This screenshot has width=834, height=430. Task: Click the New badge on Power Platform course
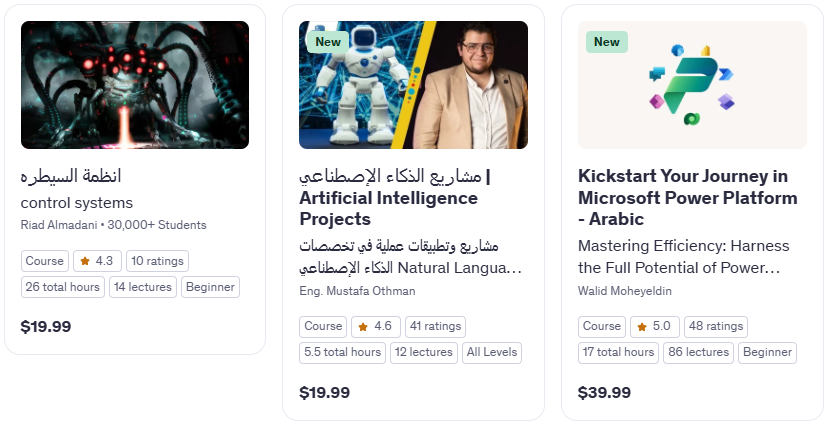(607, 42)
